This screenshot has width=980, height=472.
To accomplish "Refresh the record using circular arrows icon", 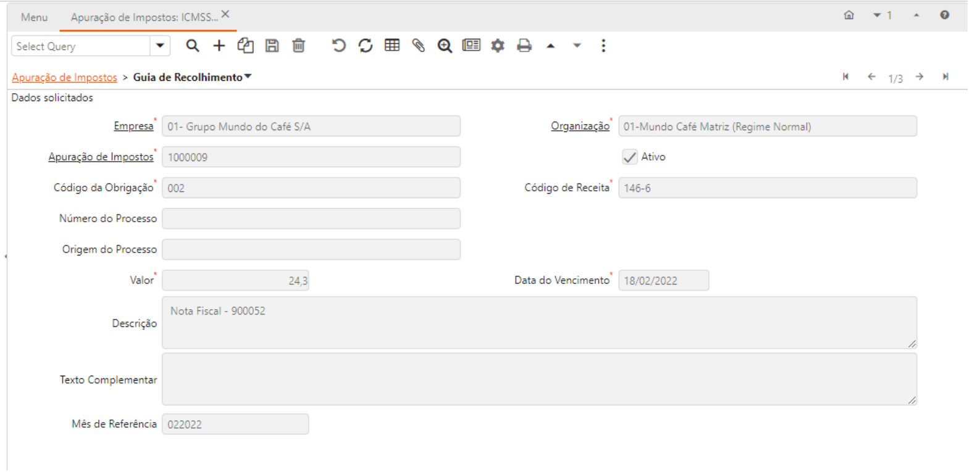I will (x=366, y=46).
